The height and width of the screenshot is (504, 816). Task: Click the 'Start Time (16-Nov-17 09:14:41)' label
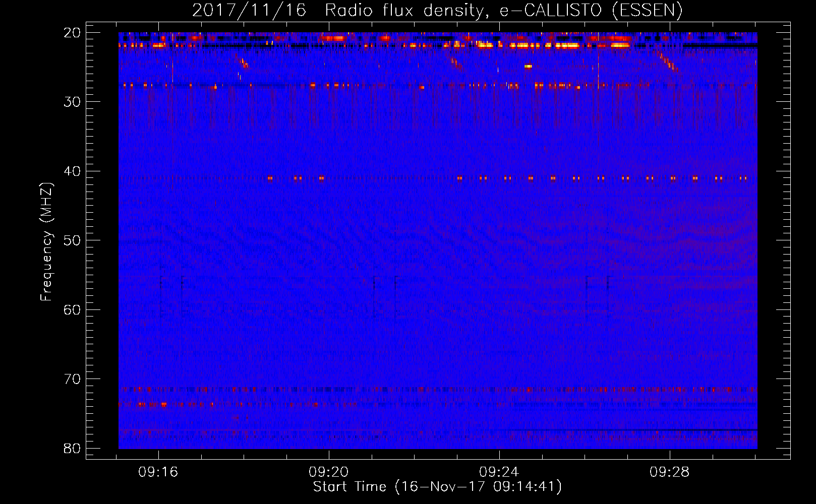pos(437,487)
